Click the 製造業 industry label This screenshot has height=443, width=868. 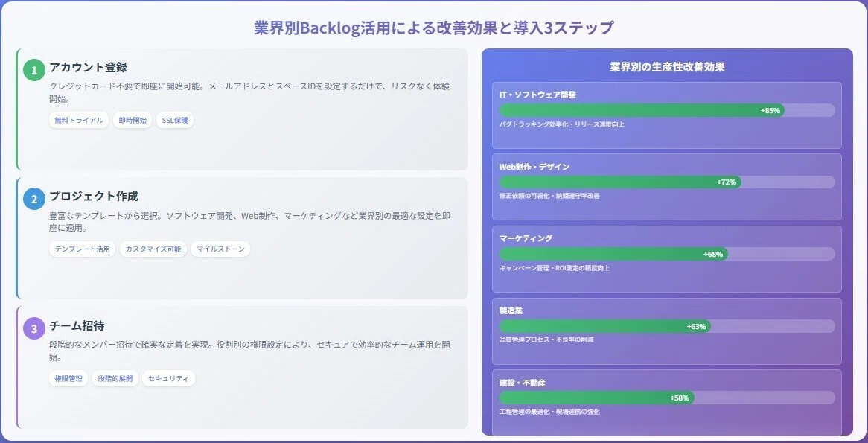511,310
